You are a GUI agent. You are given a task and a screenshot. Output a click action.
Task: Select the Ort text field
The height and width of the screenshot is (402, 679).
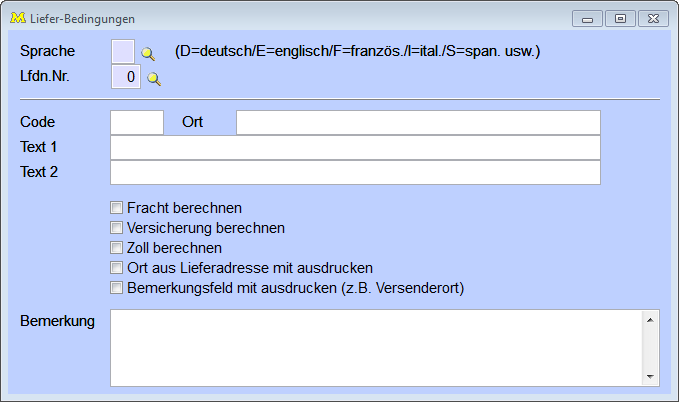coord(418,122)
